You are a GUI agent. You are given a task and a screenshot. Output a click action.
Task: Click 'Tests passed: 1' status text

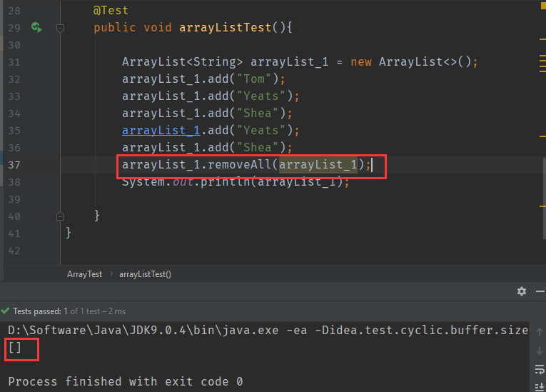(x=40, y=311)
